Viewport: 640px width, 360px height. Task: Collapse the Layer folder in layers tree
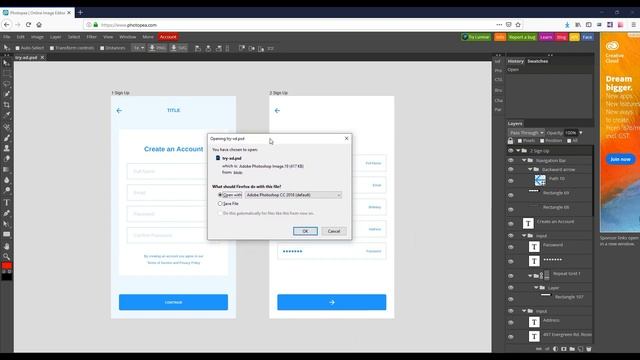point(536,287)
